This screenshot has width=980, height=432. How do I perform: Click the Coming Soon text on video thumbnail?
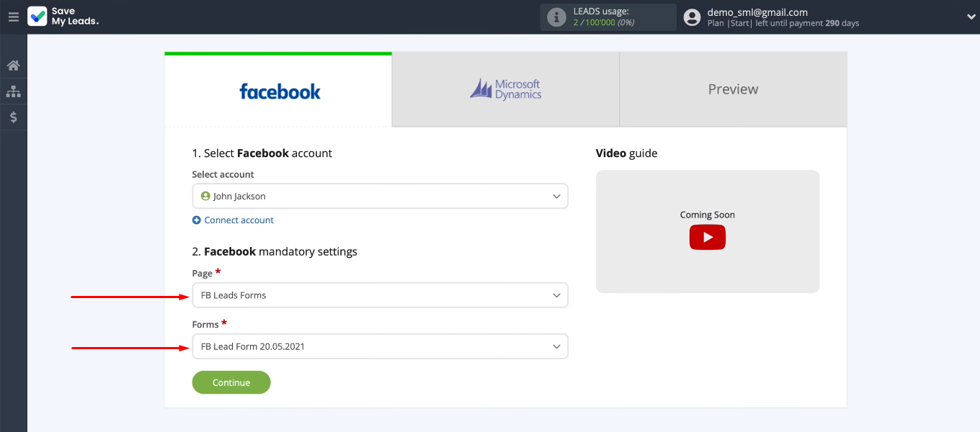pyautogui.click(x=707, y=215)
